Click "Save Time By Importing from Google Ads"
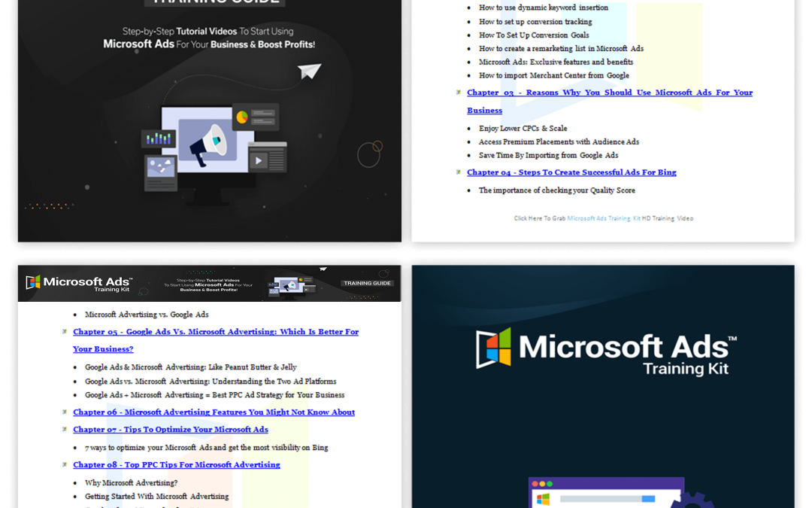The height and width of the screenshot is (508, 812). click(x=548, y=155)
